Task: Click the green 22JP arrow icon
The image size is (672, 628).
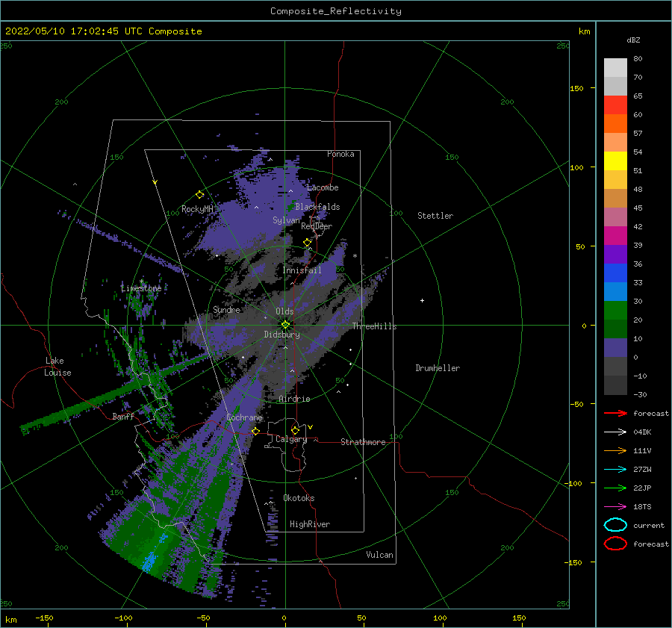Action: click(x=615, y=488)
